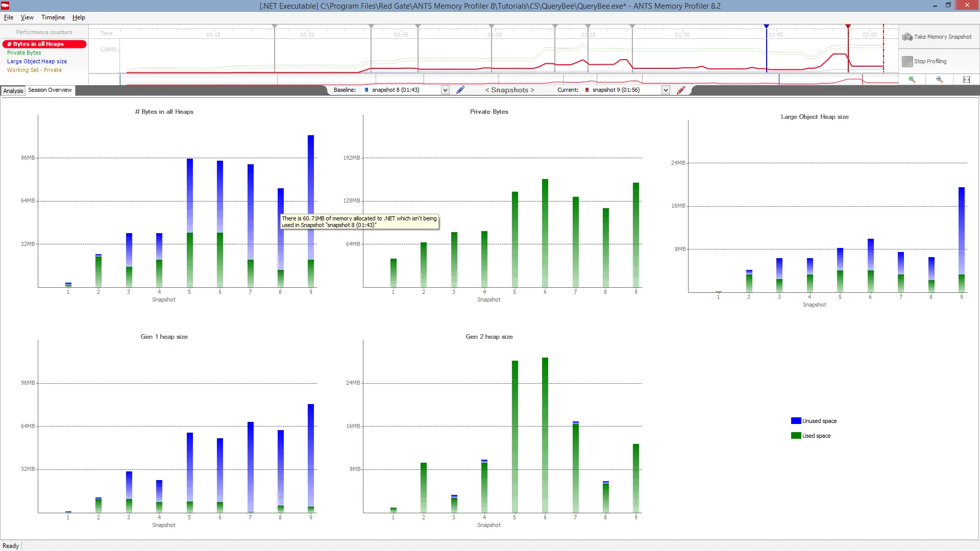Click the blue timeline marker on the timeline
The image size is (980, 551).
[x=767, y=26]
